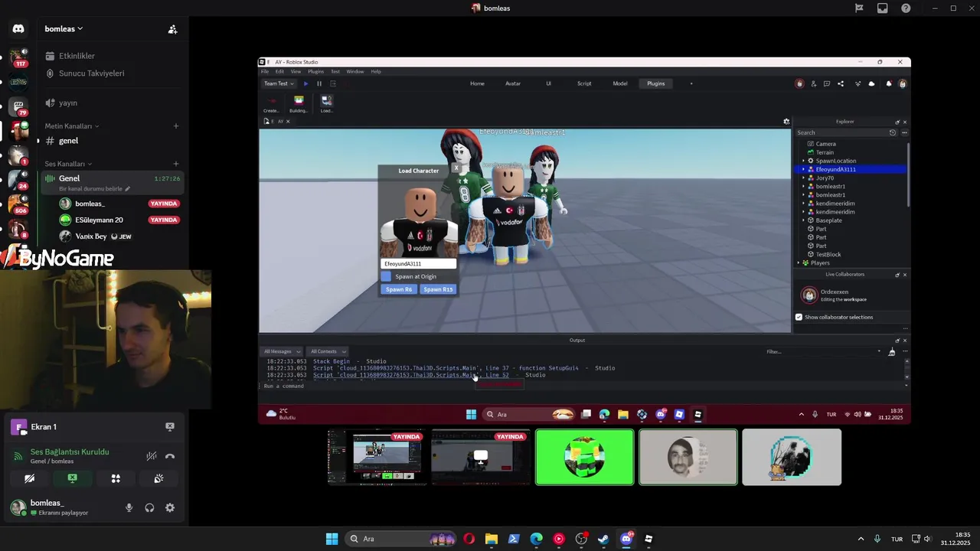This screenshot has height=551, width=980.
Task: Click Bir kanal durumu belirle status link
Action: (95, 189)
